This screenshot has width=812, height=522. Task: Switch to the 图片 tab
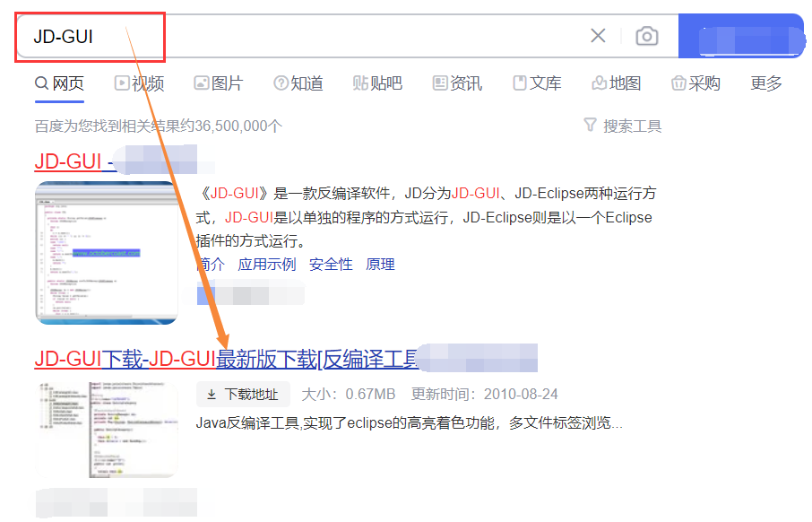click(x=219, y=83)
